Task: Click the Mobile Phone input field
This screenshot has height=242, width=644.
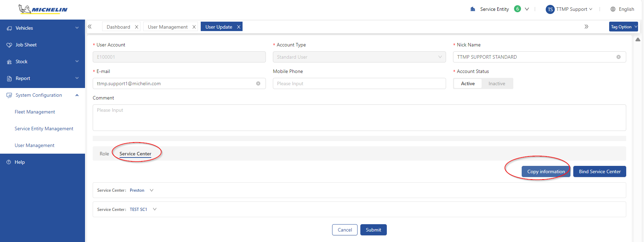Action: coord(359,83)
